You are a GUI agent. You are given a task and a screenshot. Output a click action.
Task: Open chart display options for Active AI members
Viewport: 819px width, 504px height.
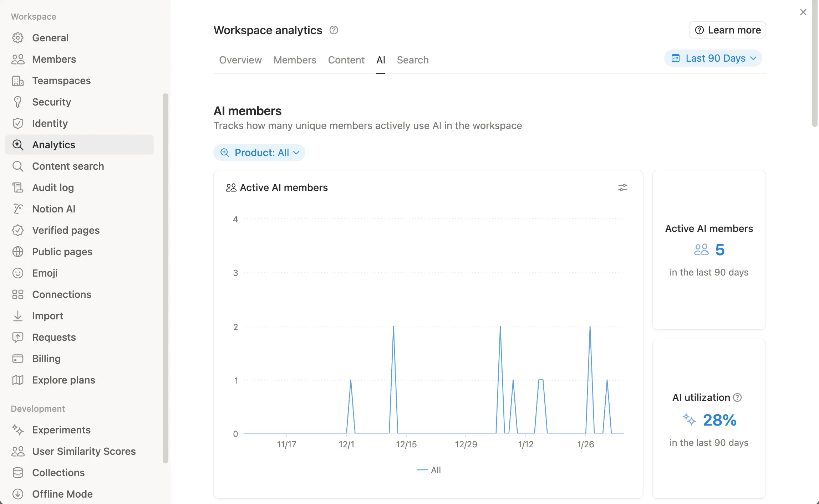622,187
